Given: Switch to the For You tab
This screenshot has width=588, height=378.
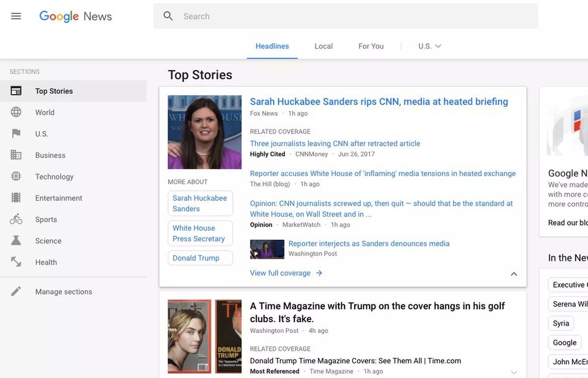Looking at the screenshot, I should point(371,46).
